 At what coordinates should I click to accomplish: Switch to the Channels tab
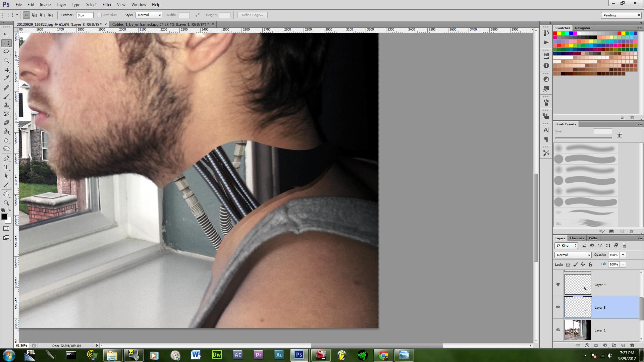click(577, 238)
